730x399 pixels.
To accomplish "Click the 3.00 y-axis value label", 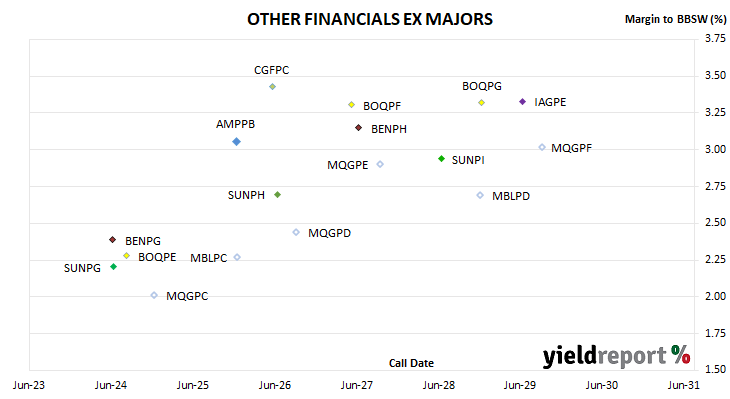I will 715,149.
